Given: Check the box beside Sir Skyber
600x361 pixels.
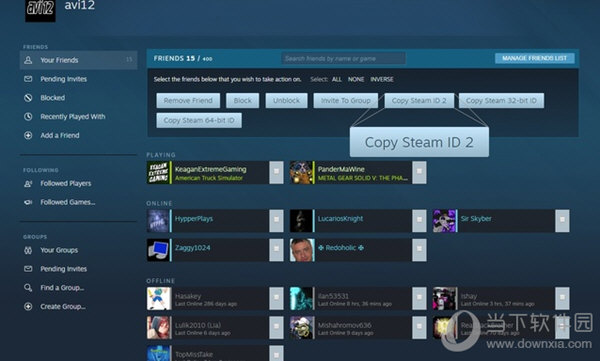Looking at the screenshot, I should coord(562,221).
